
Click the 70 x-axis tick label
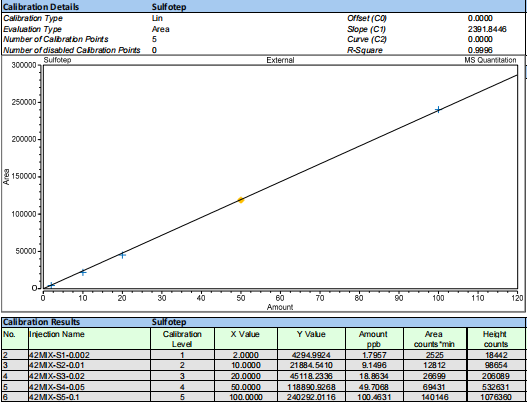320,298
